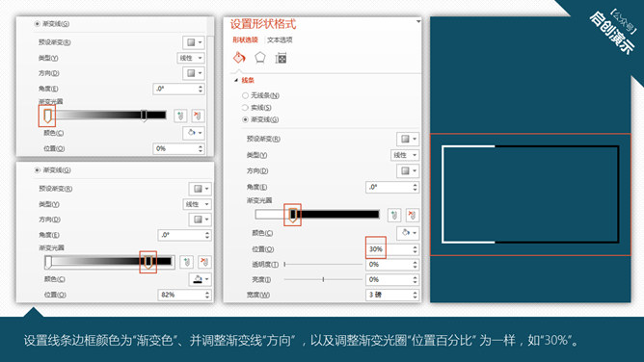Click the 位置(O) field showing 30%

click(391, 248)
